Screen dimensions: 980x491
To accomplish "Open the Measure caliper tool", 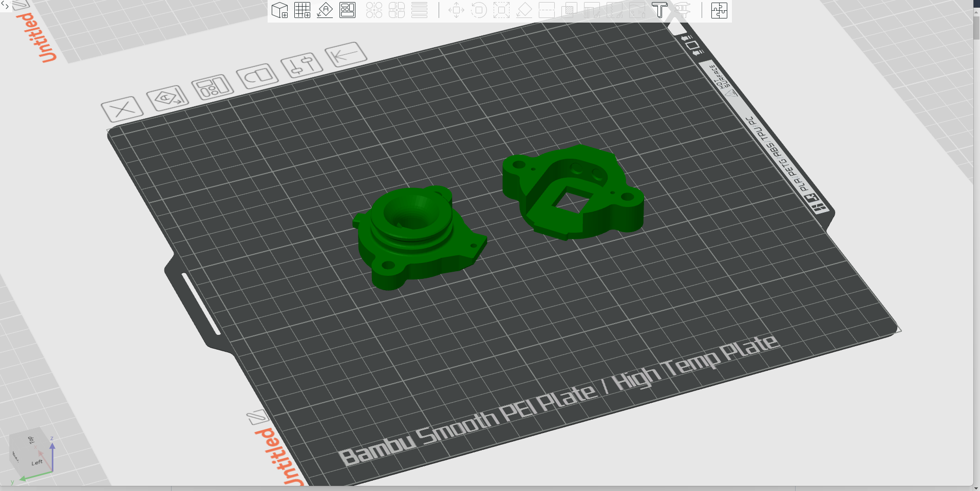I will point(682,10).
